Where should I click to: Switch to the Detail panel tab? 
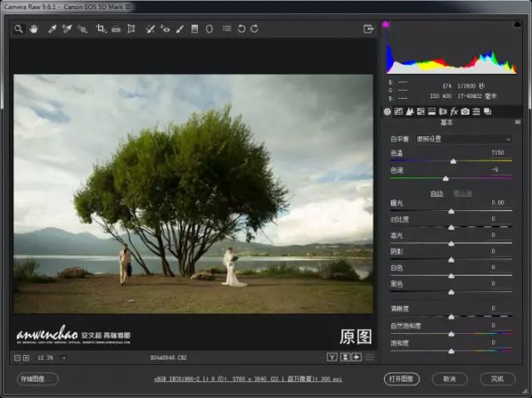pos(410,111)
